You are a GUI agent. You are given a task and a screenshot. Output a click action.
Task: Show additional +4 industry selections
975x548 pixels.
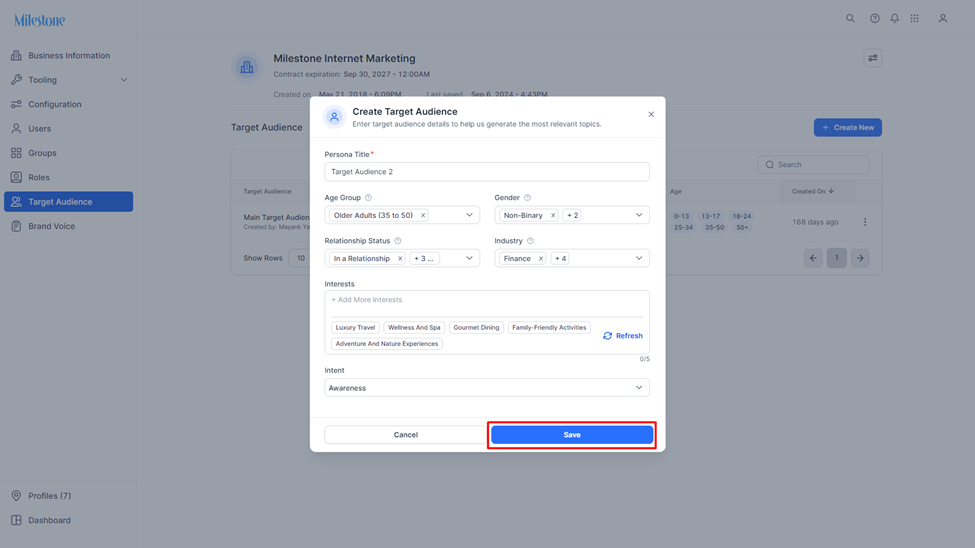(x=560, y=259)
